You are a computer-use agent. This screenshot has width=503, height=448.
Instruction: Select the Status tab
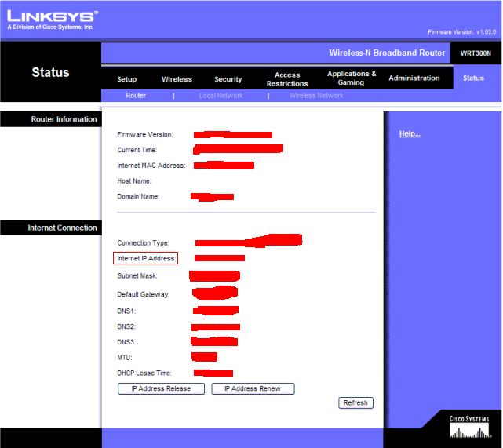point(473,78)
